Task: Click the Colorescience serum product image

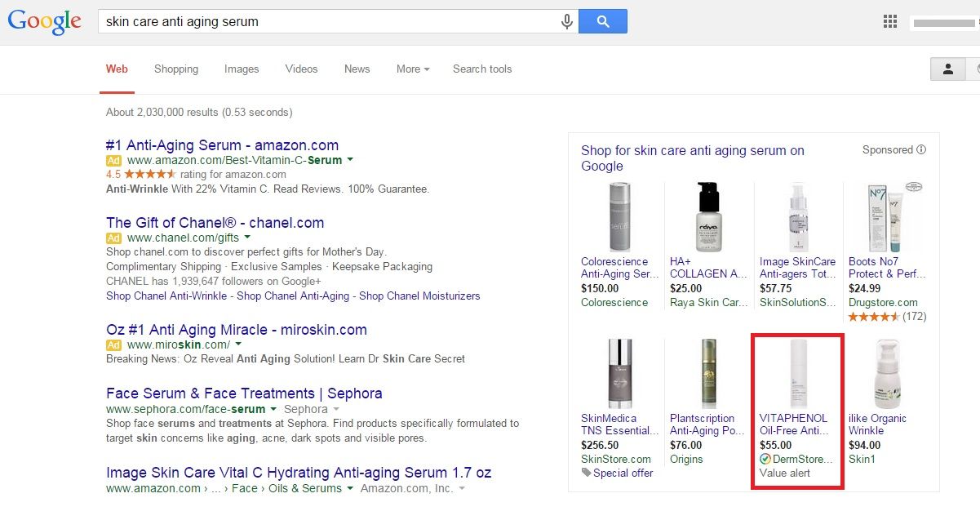Action: (620, 217)
